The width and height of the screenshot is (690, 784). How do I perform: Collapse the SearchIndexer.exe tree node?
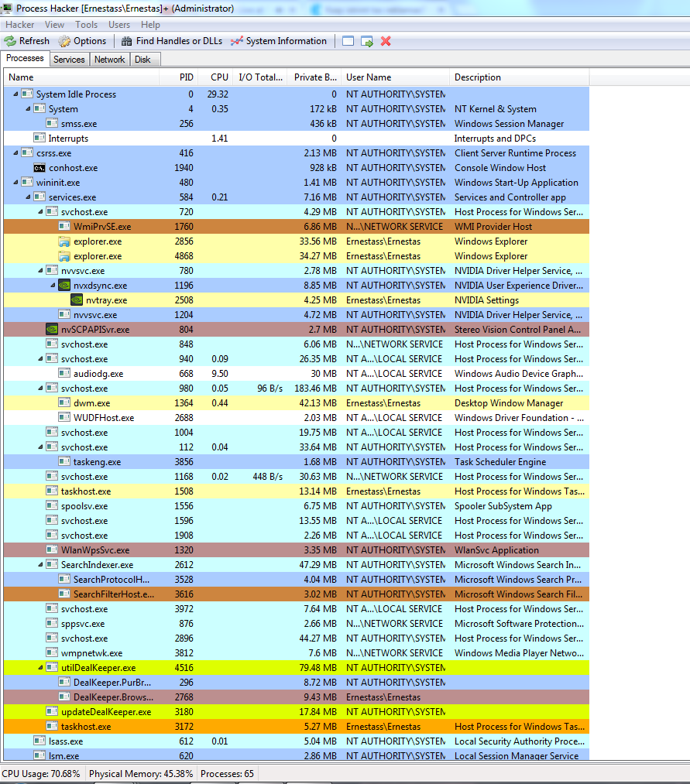click(40, 565)
